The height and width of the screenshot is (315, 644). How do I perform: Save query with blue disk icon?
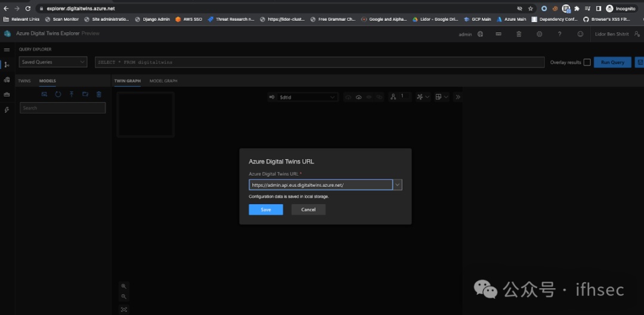[x=640, y=63]
